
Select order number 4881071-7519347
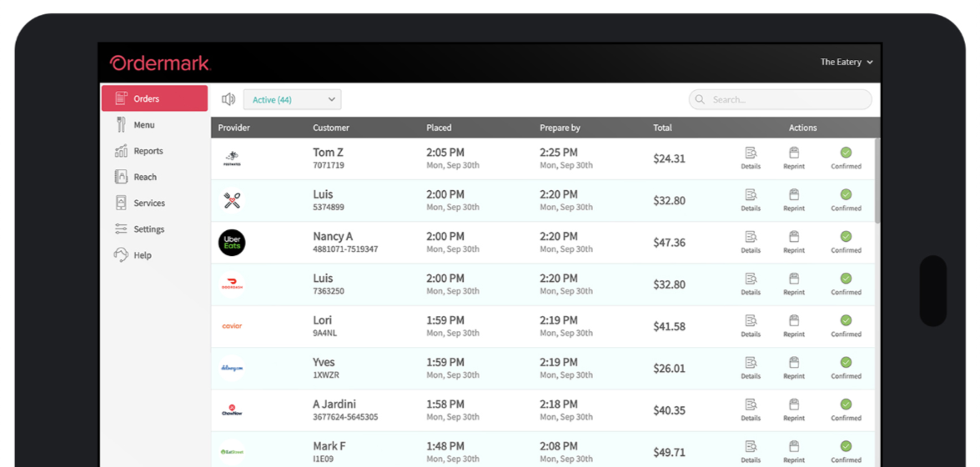(x=345, y=249)
